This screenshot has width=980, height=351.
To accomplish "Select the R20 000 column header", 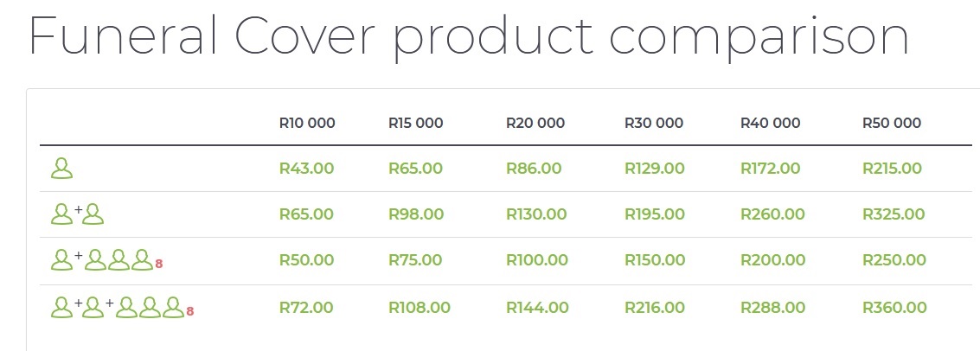I will point(535,123).
